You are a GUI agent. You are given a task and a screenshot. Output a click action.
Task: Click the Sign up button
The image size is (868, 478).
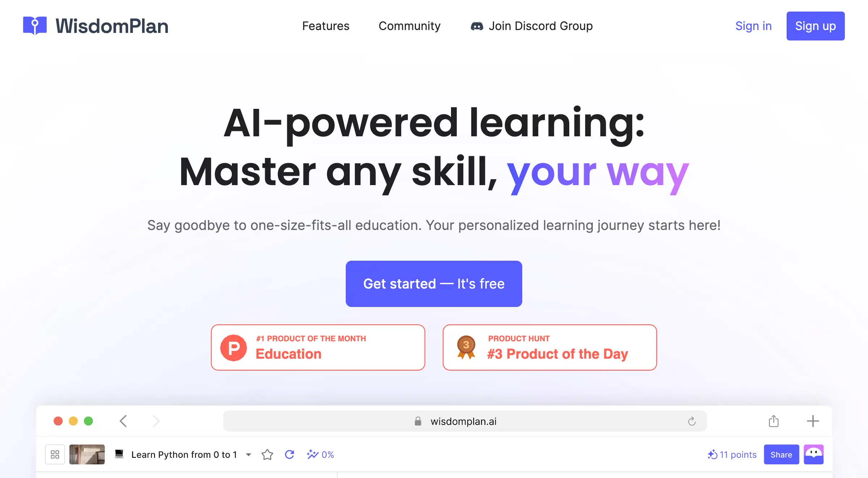[815, 26]
